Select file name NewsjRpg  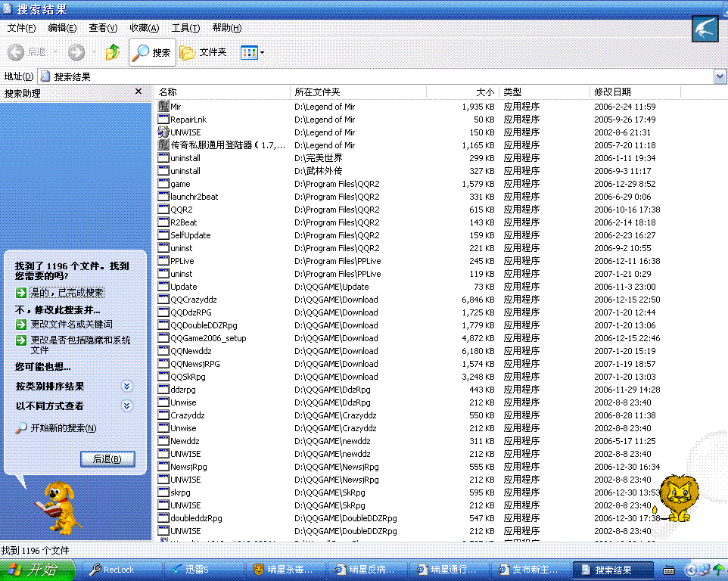pos(188,467)
